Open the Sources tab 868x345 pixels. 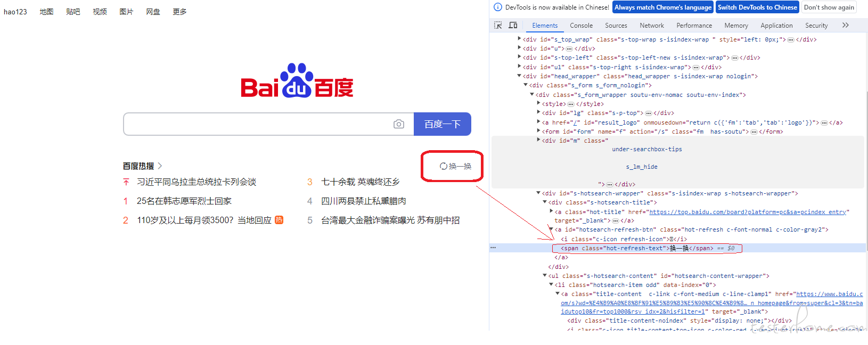coord(616,26)
